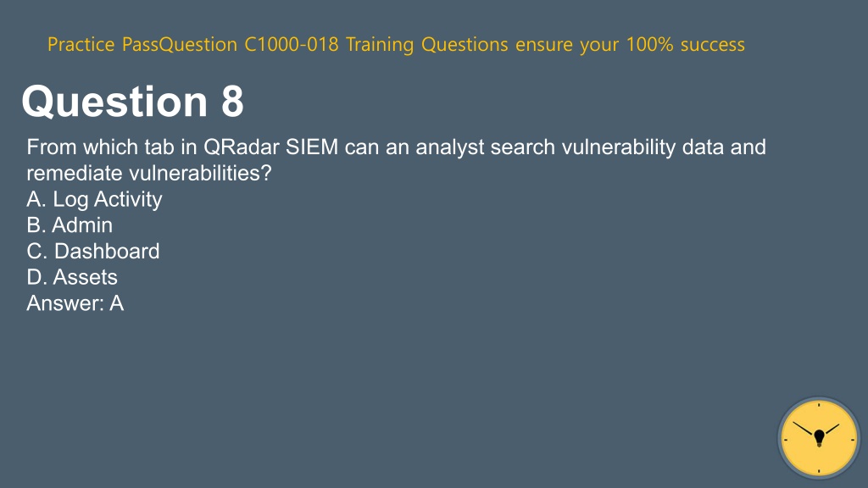Click the '100% success' banner text

[685, 44]
